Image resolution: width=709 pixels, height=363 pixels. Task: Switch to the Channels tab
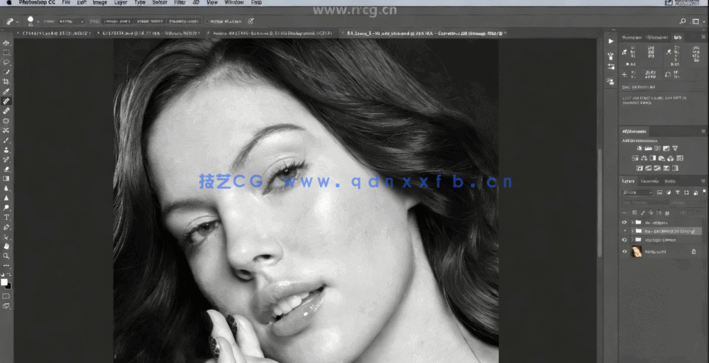pyautogui.click(x=649, y=181)
